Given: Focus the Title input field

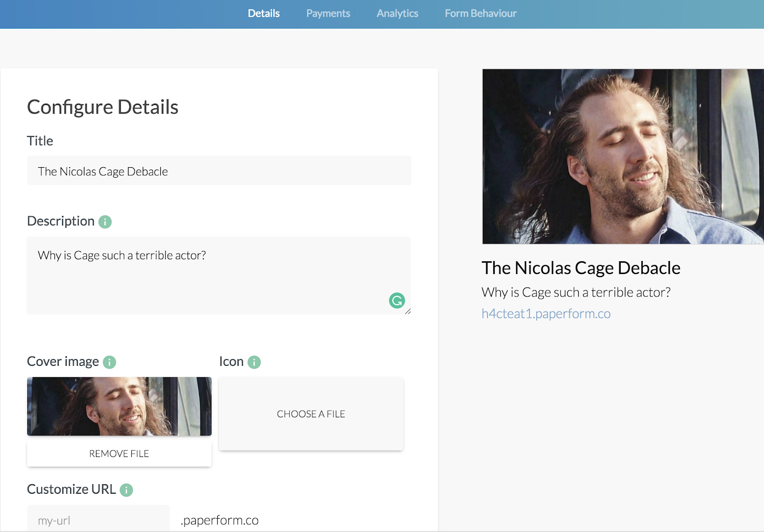Looking at the screenshot, I should [x=219, y=170].
